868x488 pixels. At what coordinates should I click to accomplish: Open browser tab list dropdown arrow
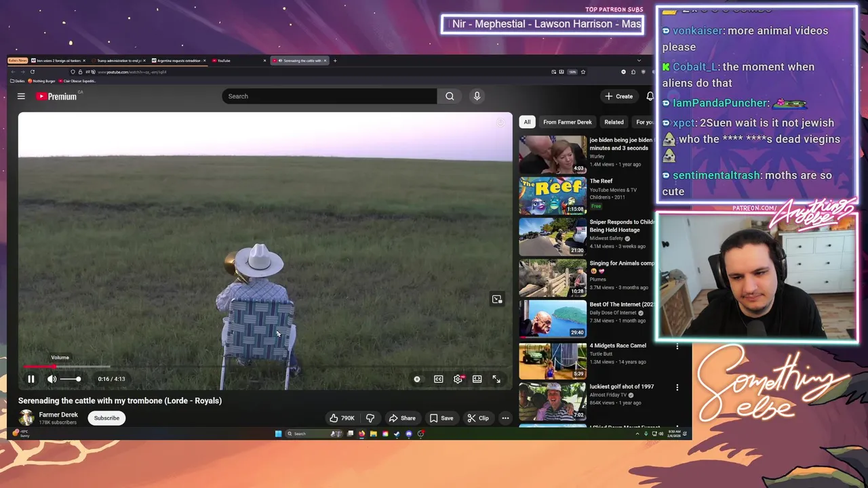tap(639, 60)
